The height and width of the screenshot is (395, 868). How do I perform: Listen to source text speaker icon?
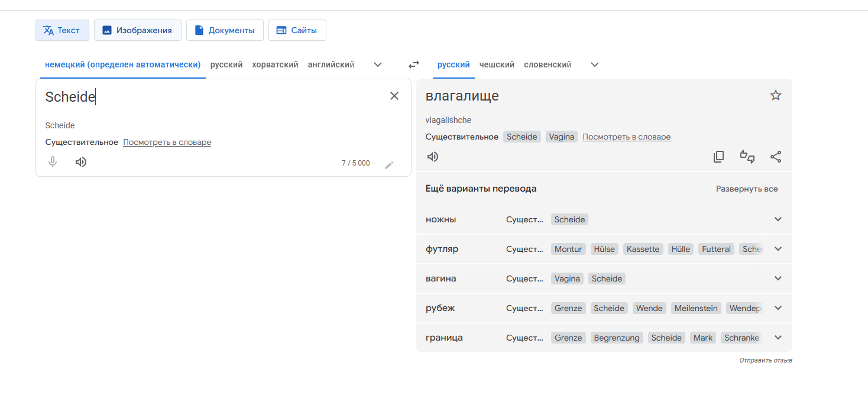(81, 162)
